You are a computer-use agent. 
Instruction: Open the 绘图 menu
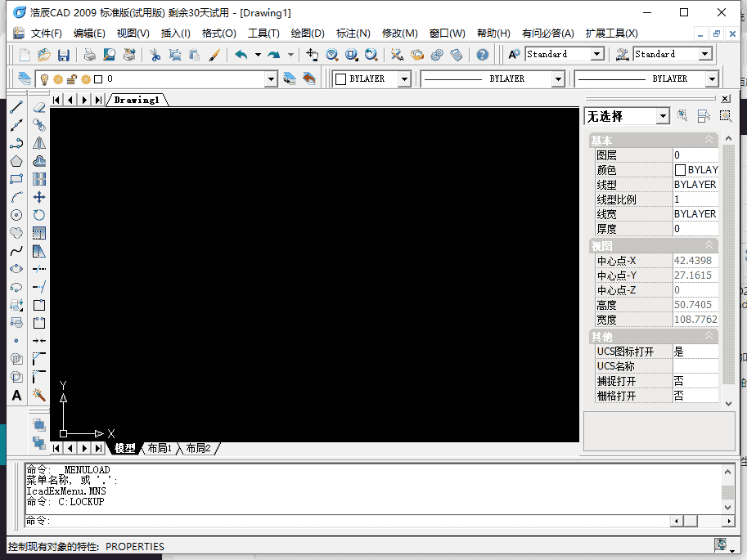click(x=307, y=33)
